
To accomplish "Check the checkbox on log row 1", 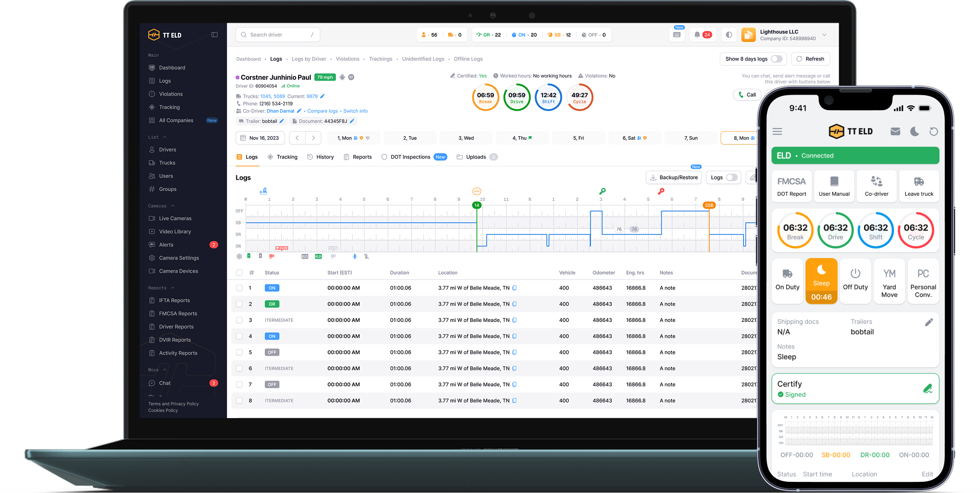I will [x=239, y=288].
